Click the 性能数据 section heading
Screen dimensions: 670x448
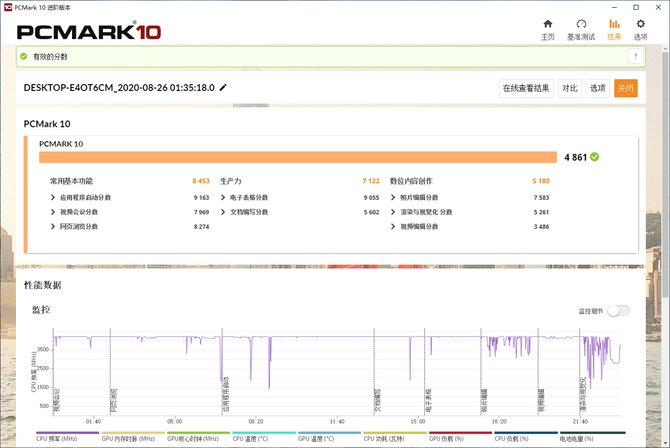coord(43,285)
